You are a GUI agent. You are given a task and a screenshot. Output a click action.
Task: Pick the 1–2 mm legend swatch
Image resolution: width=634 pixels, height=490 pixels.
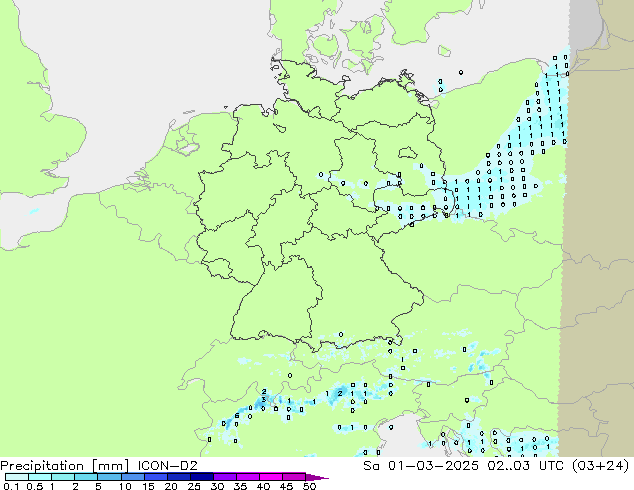tap(63, 477)
